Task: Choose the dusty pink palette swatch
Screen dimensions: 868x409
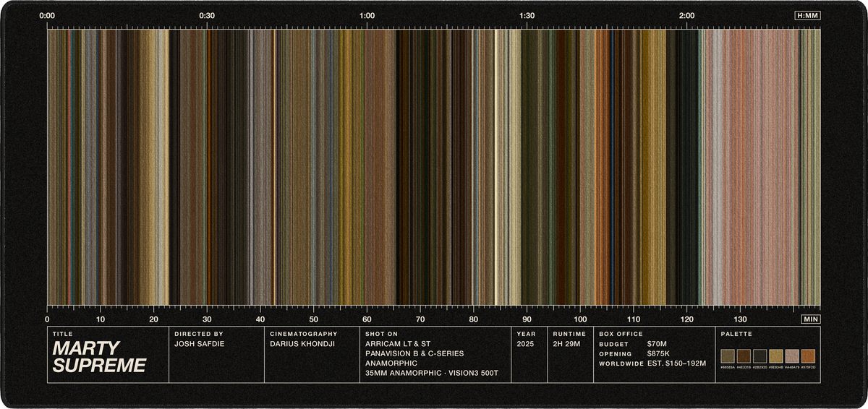Action: (x=792, y=356)
